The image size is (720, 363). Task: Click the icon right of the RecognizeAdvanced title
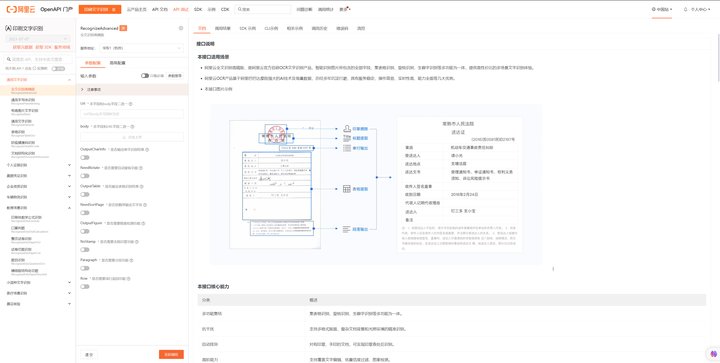coord(181,28)
